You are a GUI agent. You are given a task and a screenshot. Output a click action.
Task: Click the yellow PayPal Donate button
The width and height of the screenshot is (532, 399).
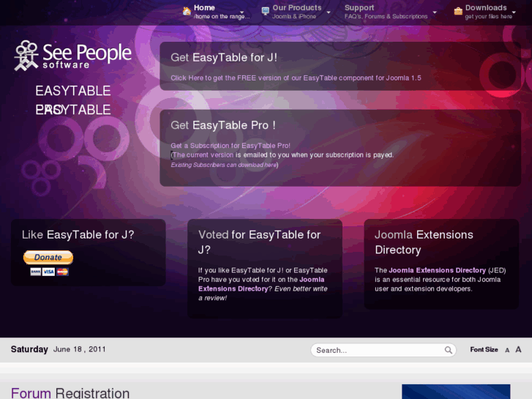[48, 258]
